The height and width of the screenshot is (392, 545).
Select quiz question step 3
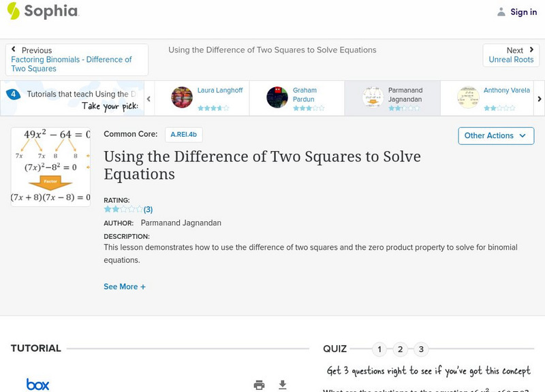pyautogui.click(x=422, y=348)
